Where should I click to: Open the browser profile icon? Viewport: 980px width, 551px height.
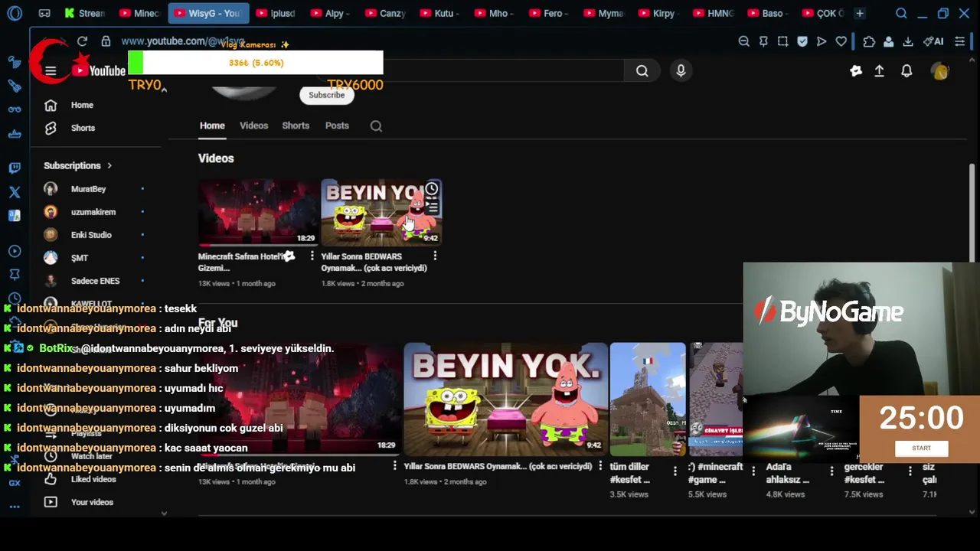coord(888,41)
